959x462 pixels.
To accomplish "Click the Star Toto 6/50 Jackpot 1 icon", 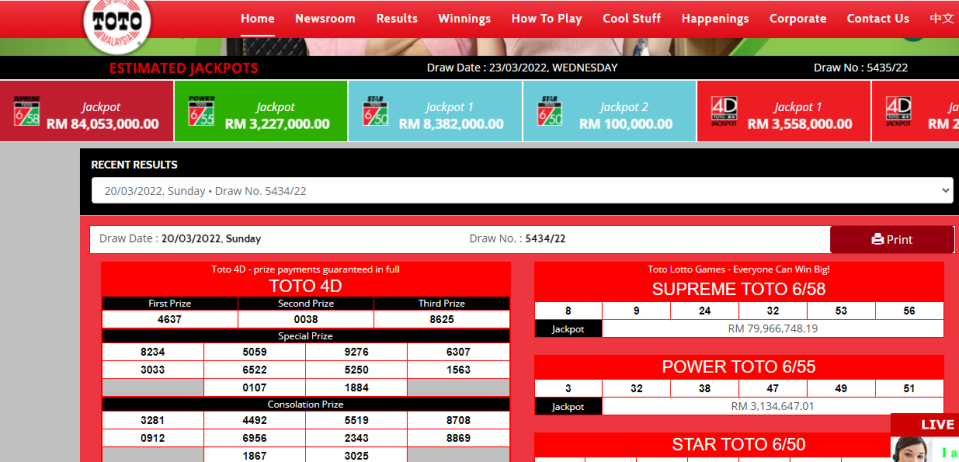I will (x=375, y=111).
